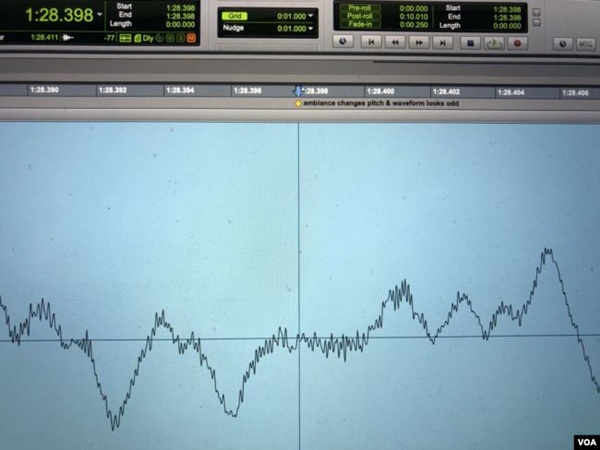This screenshot has height=450, width=600.
Task: Click the 1:28.402 position on the timeline ruler
Action: pyautogui.click(x=447, y=91)
